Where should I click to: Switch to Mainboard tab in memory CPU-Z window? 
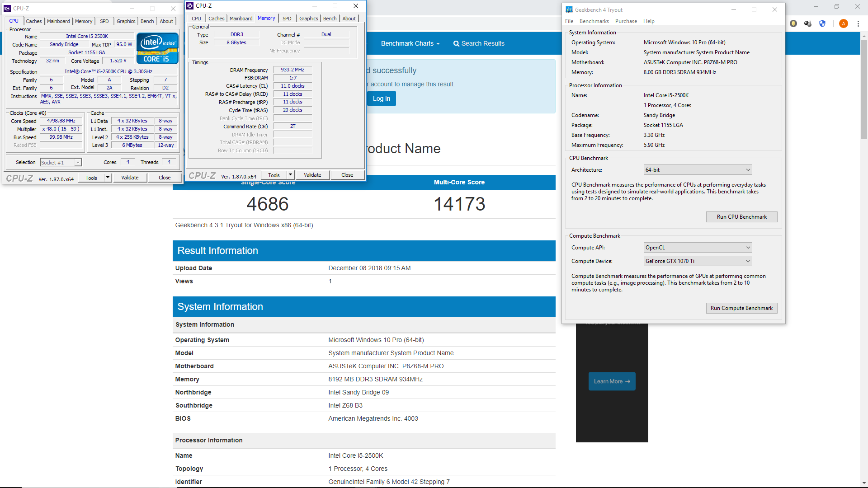click(x=241, y=19)
